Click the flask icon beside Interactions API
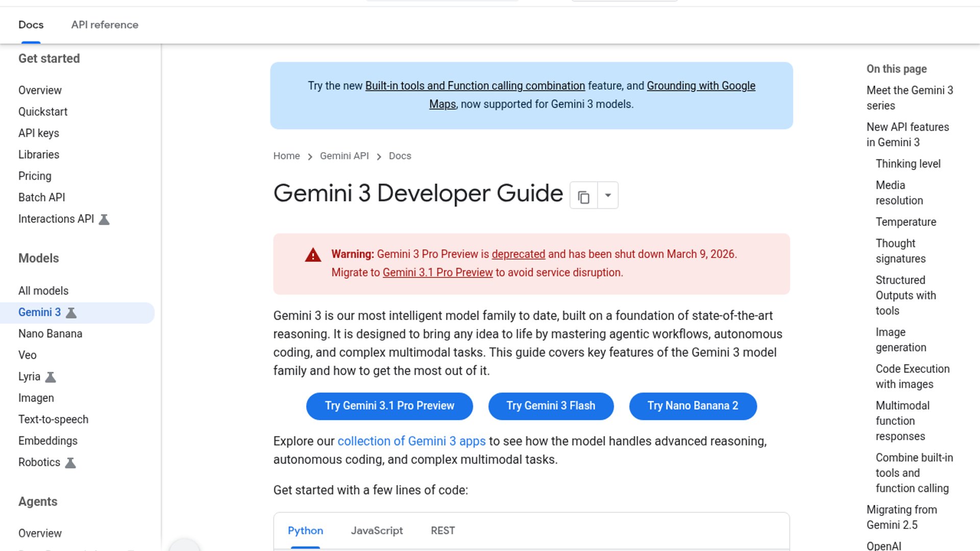The width and height of the screenshot is (980, 551). tap(104, 219)
